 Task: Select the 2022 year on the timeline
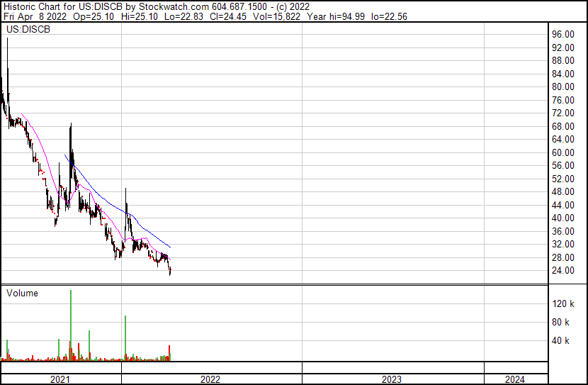210,379
